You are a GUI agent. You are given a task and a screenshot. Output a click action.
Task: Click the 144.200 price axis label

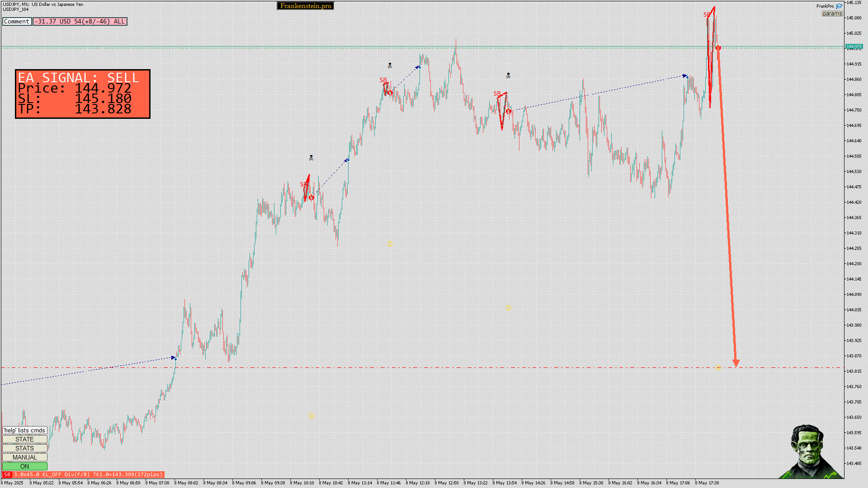854,263
